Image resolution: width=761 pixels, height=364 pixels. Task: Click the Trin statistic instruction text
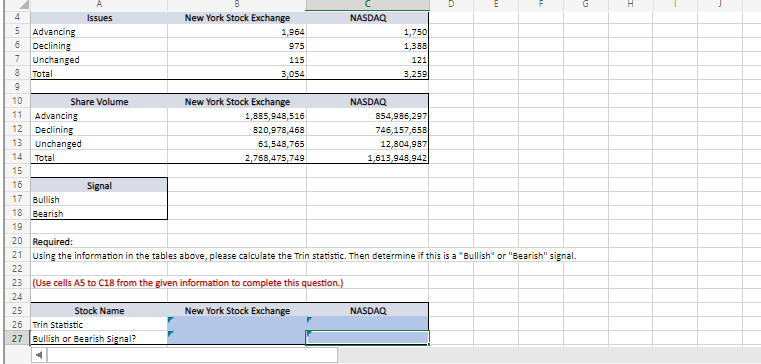(304, 256)
